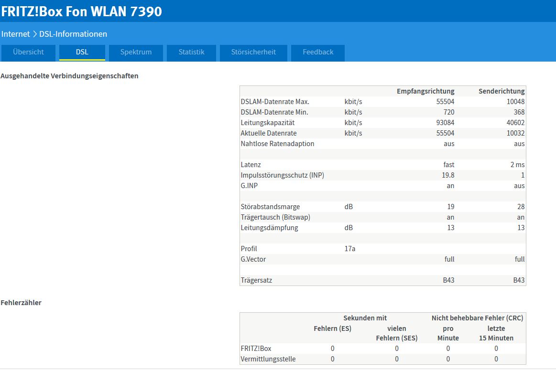Click the Störabstandsmarge row label
556x392 pixels.
click(270, 207)
